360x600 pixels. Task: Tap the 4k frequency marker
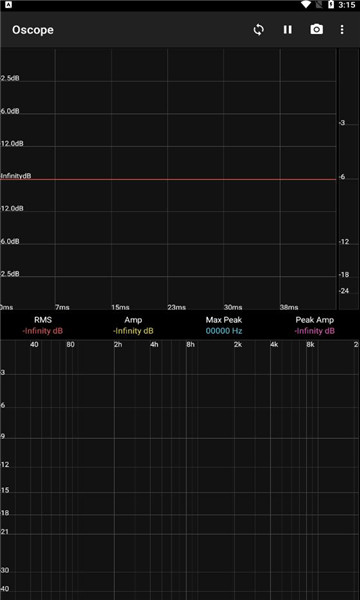click(x=274, y=345)
